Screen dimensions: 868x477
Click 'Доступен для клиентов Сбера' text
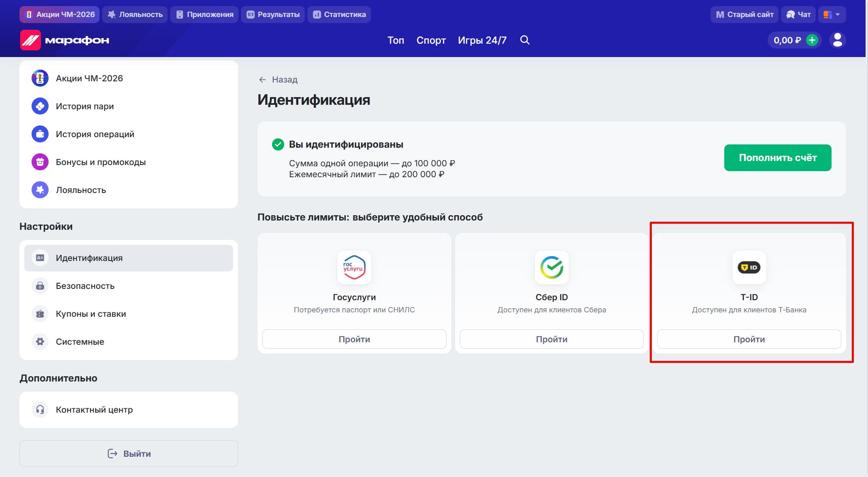tap(552, 310)
